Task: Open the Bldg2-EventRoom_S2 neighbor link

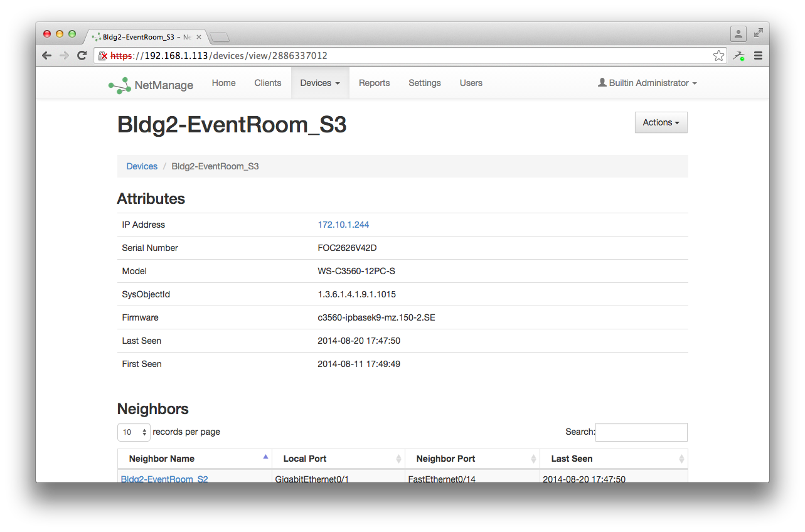Action: [164, 479]
